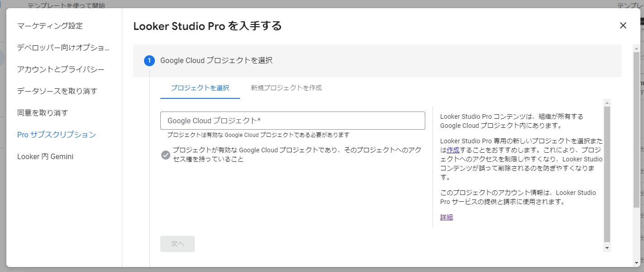The height and width of the screenshot is (272, 644).
Task: Switch to プロジェクトを選択 tab
Action: (x=200, y=88)
